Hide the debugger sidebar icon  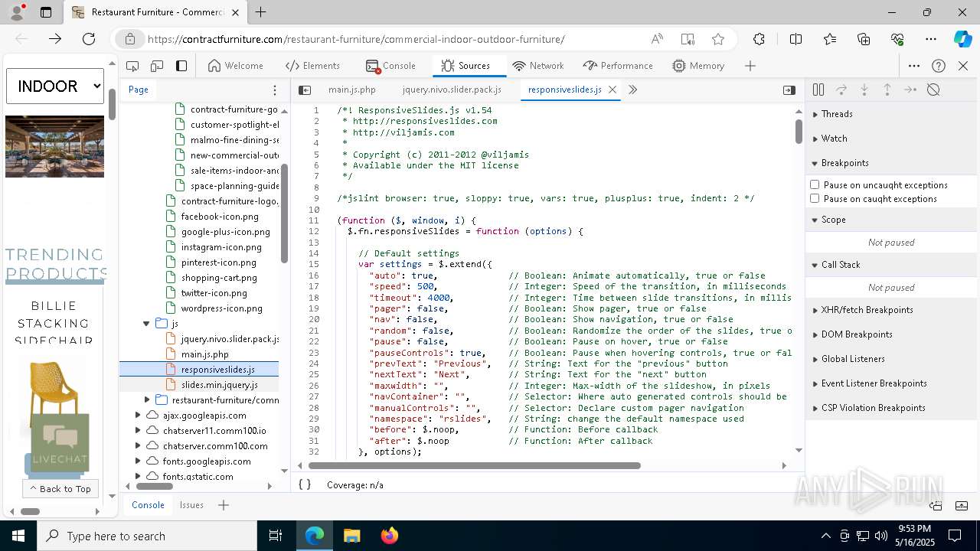789,90
